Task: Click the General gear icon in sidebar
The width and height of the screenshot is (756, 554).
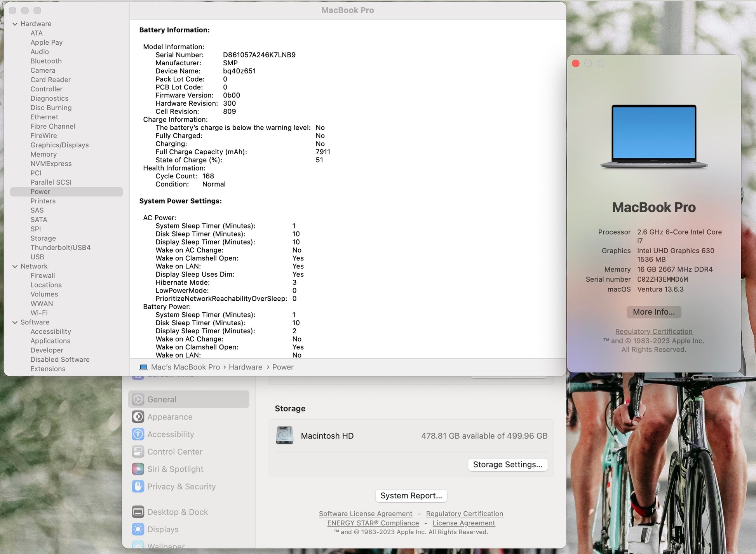Action: [138, 399]
